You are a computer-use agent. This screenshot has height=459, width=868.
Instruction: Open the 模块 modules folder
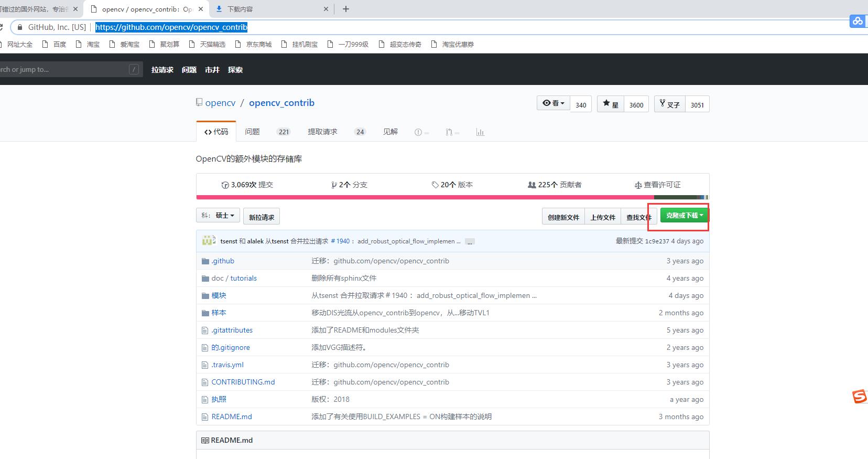(219, 295)
